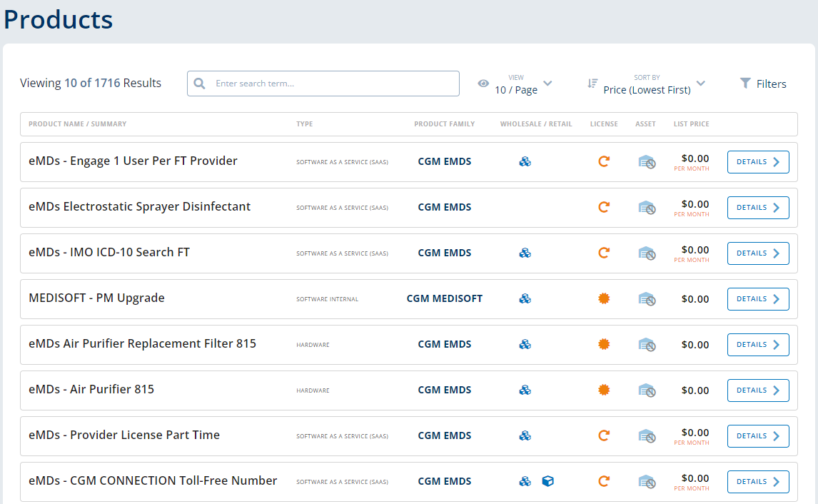Open Details for eMDs - Engage 1 User Per FT Provider
The image size is (818, 504).
click(758, 162)
